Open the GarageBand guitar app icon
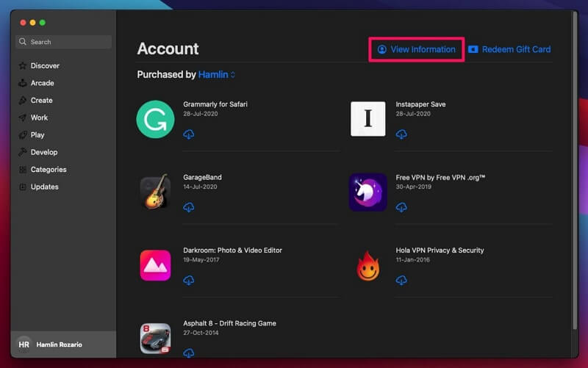The height and width of the screenshot is (368, 588). (155, 192)
